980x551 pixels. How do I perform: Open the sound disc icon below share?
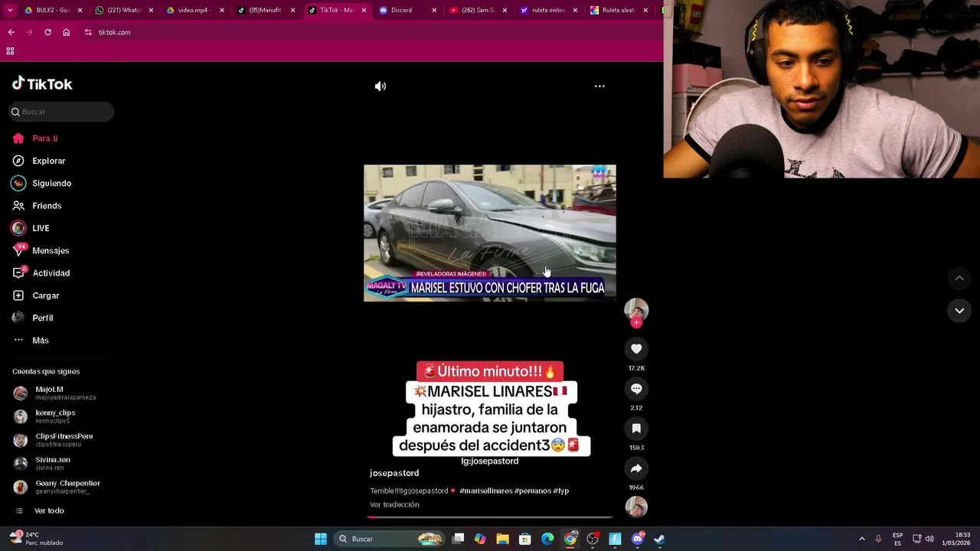click(636, 507)
